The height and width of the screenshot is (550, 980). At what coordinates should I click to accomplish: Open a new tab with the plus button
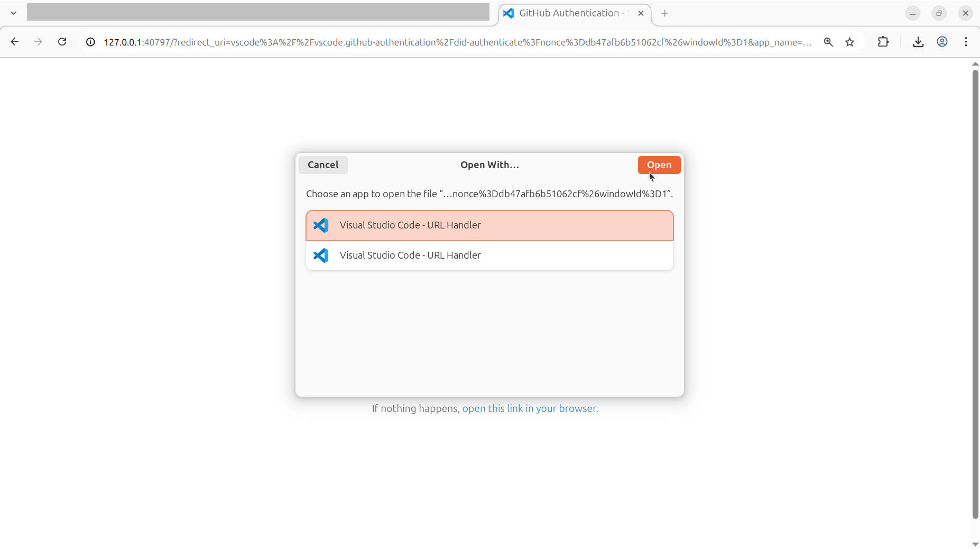tap(664, 13)
